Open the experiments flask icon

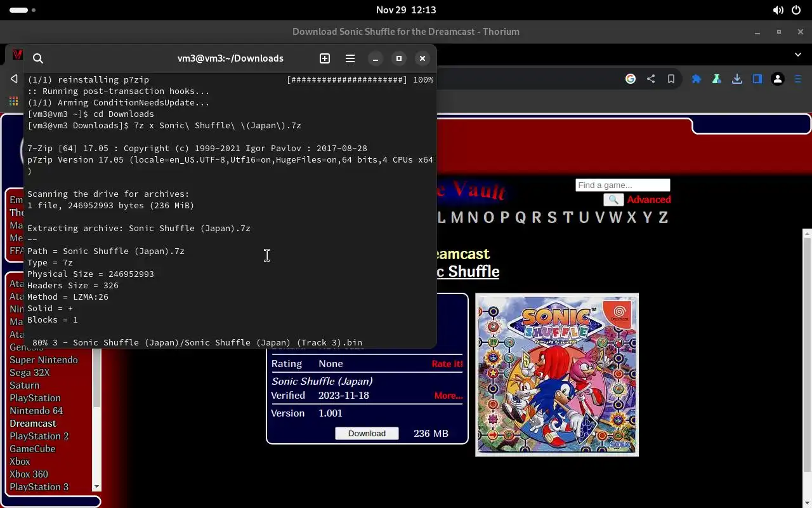tap(717, 79)
